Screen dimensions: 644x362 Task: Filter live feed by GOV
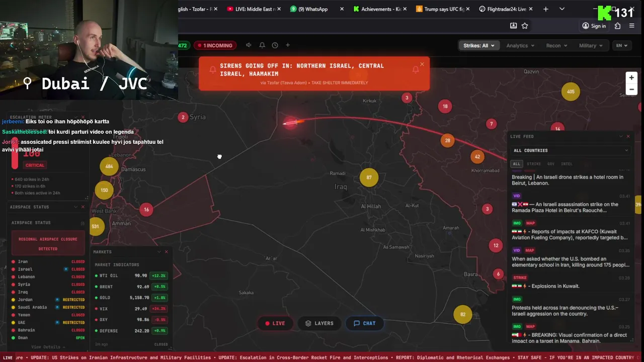551,164
